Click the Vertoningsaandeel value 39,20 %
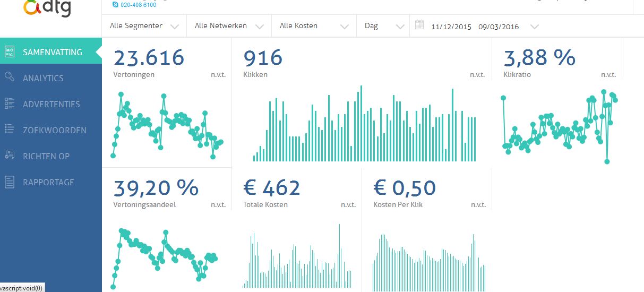This screenshot has height=292, width=644. 156,187
